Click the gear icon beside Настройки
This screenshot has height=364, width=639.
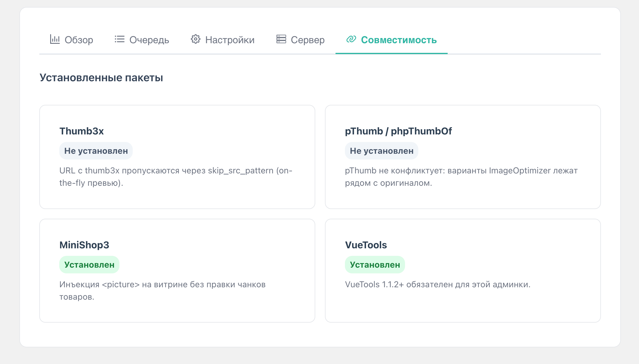point(196,39)
